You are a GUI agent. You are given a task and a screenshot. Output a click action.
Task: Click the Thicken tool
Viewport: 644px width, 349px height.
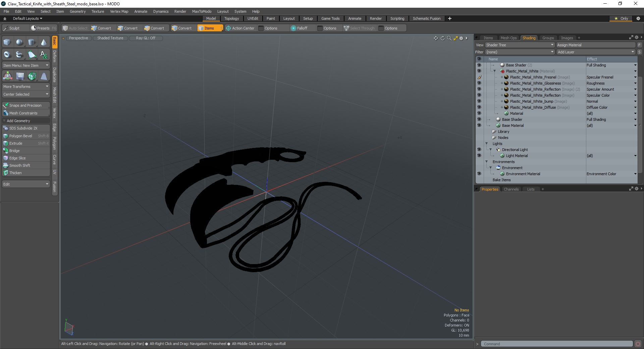26,173
